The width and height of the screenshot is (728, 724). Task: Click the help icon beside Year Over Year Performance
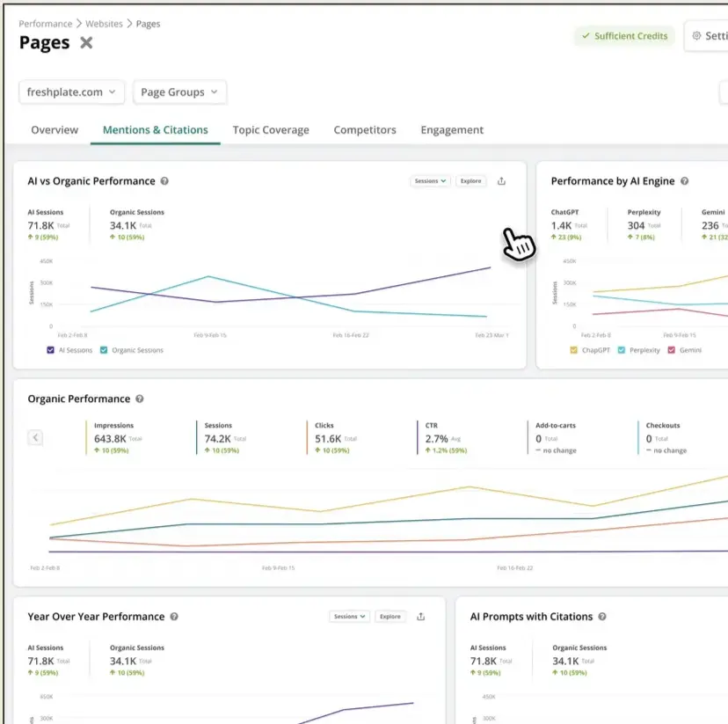[173, 616]
